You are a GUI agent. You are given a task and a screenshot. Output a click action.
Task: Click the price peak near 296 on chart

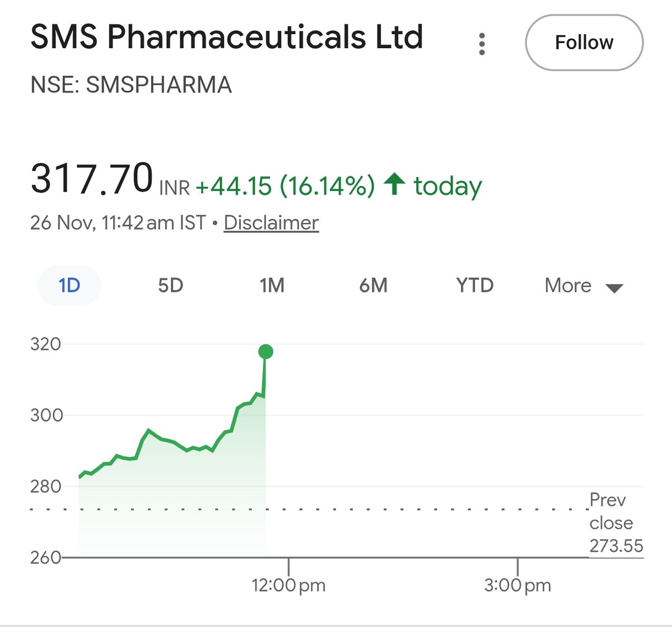[x=148, y=430]
